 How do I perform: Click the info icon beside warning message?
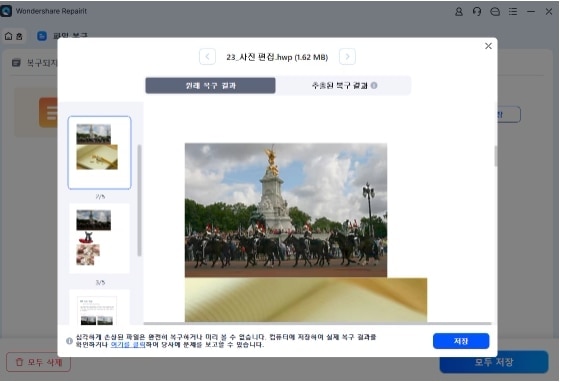click(x=69, y=341)
